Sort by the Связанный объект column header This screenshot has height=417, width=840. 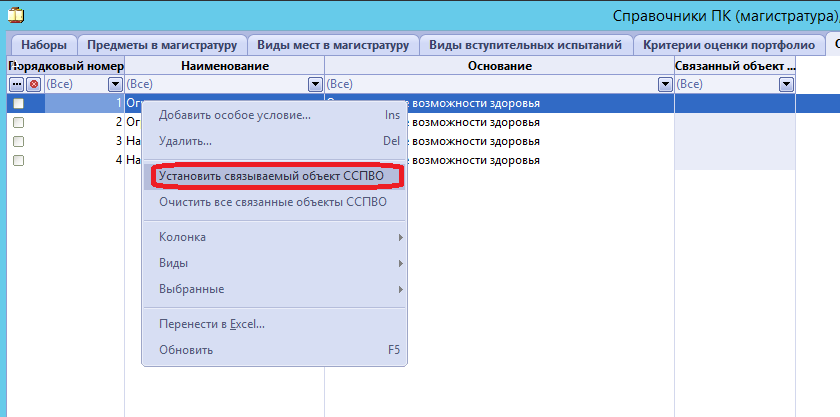click(x=735, y=66)
